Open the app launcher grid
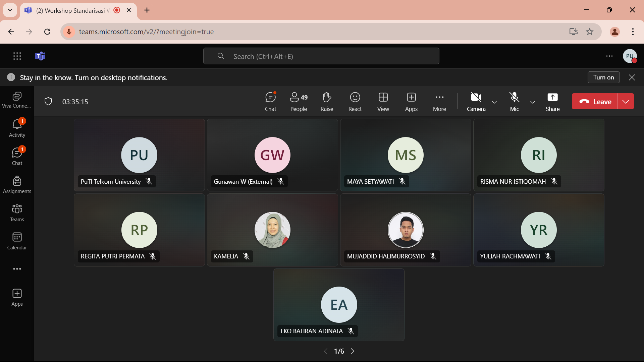Viewport: 644px width, 362px height. click(x=17, y=56)
